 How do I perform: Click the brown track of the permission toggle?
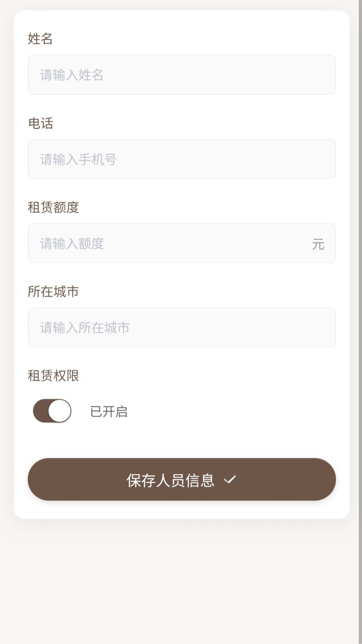[x=40, y=411]
